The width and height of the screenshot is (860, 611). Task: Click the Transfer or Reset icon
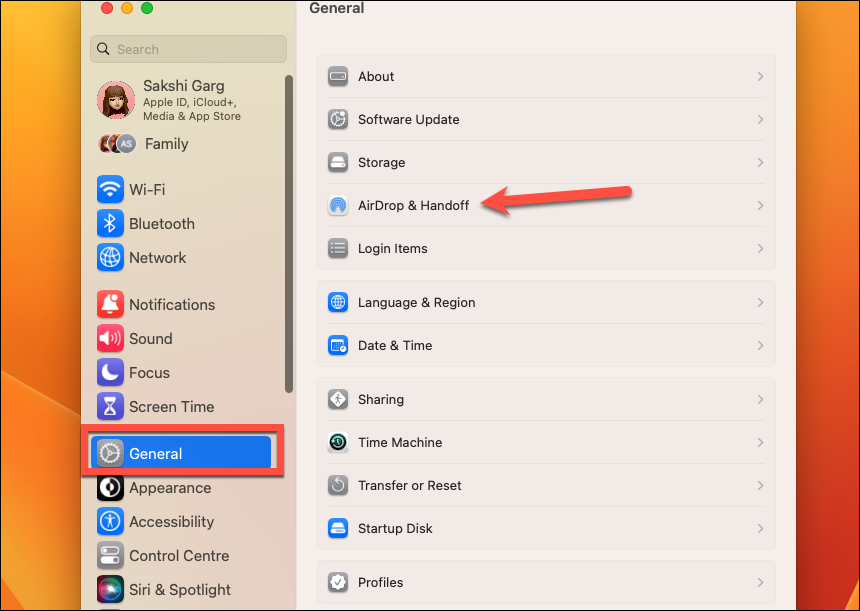coord(338,485)
